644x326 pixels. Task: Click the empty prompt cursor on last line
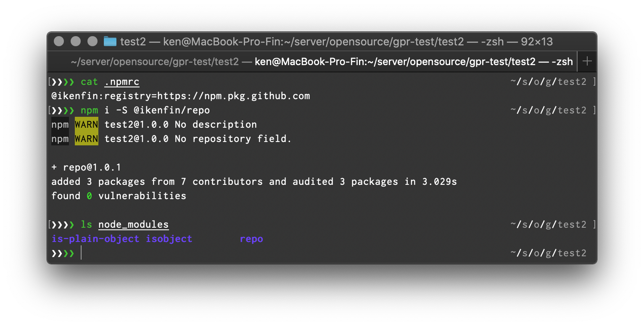(81, 253)
